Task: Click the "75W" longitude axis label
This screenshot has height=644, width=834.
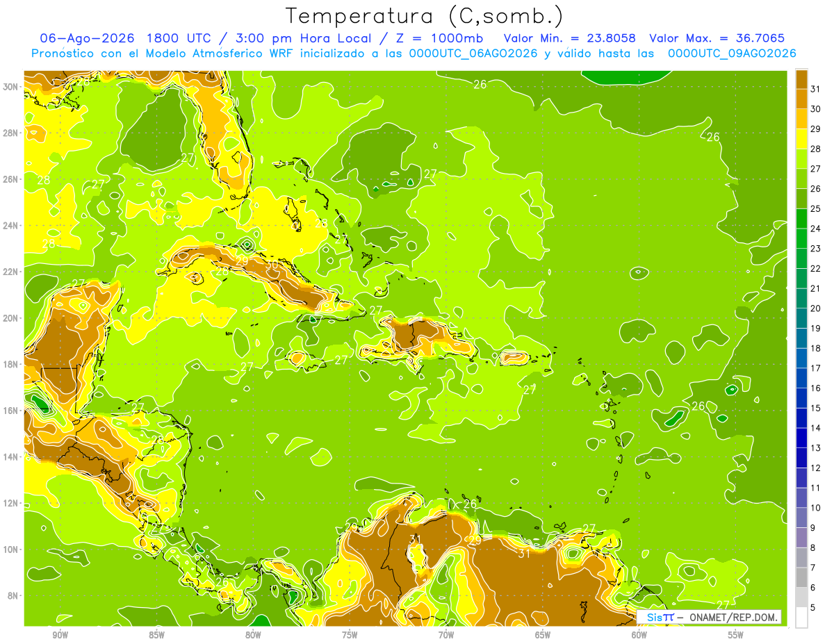Action: (x=350, y=635)
